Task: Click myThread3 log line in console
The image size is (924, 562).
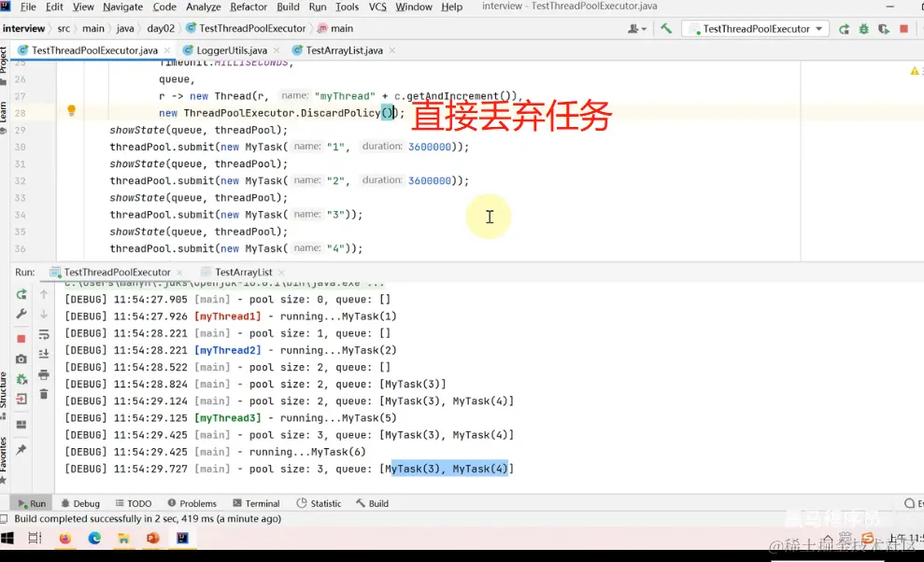Action: pos(231,417)
